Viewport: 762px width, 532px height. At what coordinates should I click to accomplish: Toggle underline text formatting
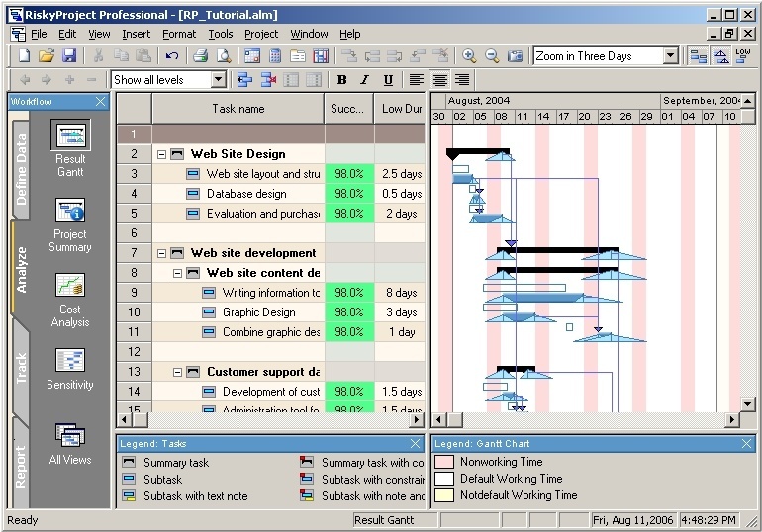click(387, 80)
